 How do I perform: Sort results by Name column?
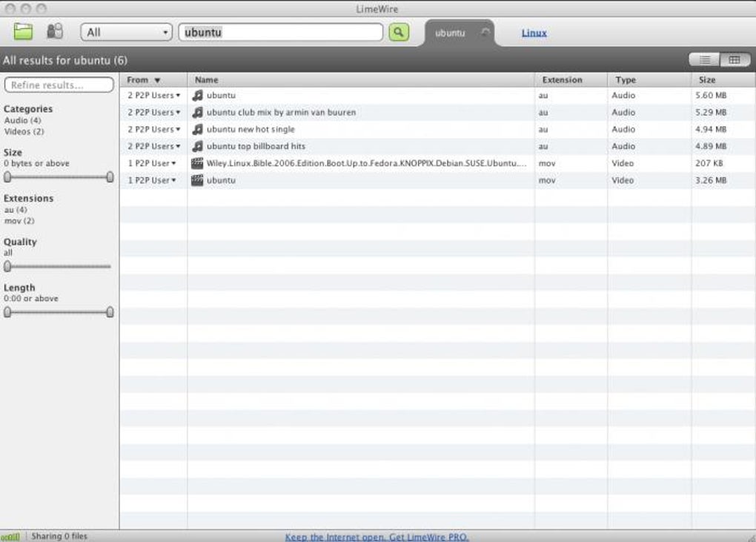coord(361,79)
